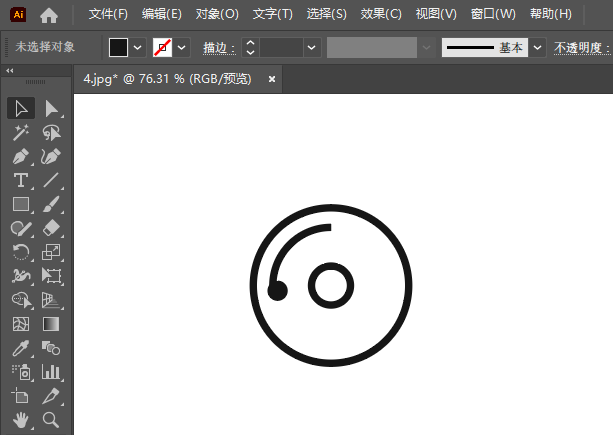Switch to the 4.jpg document tab

pos(167,79)
